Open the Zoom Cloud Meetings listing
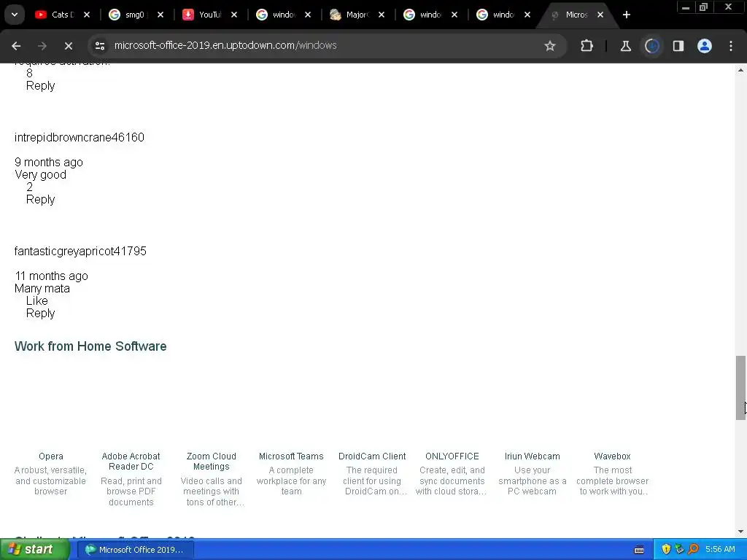The image size is (747, 560). [211, 462]
